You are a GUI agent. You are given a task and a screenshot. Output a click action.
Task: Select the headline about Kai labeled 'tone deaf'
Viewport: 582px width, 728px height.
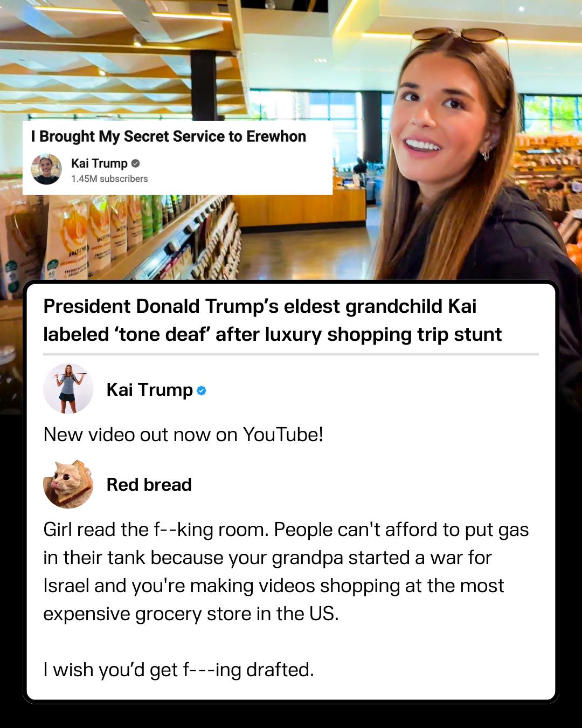click(273, 320)
